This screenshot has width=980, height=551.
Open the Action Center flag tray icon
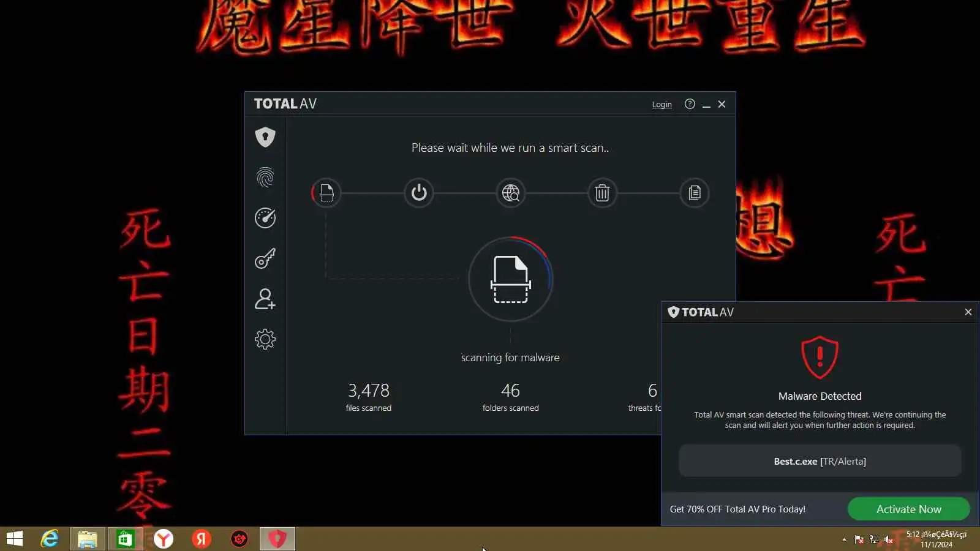(x=859, y=539)
